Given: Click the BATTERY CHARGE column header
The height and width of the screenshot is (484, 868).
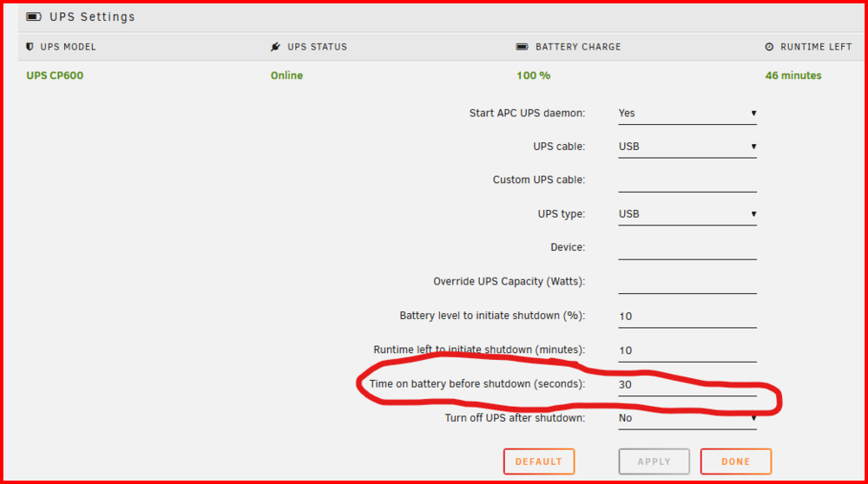Looking at the screenshot, I should click(578, 47).
